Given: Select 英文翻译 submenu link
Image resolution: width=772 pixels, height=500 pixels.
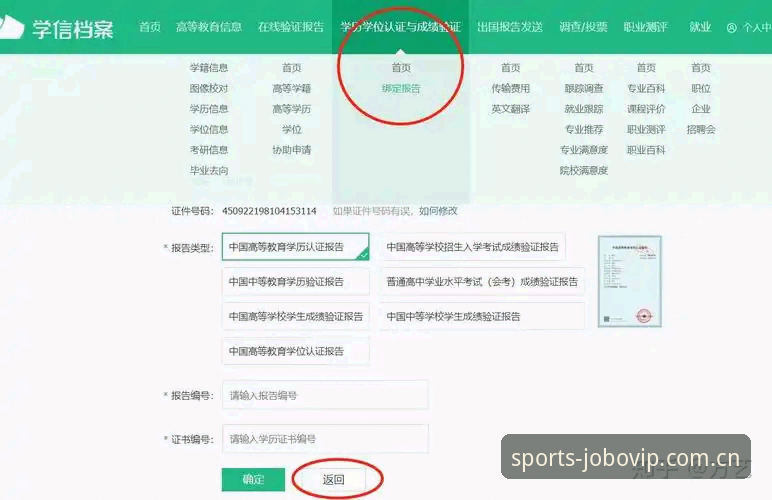Looking at the screenshot, I should 510,109.
